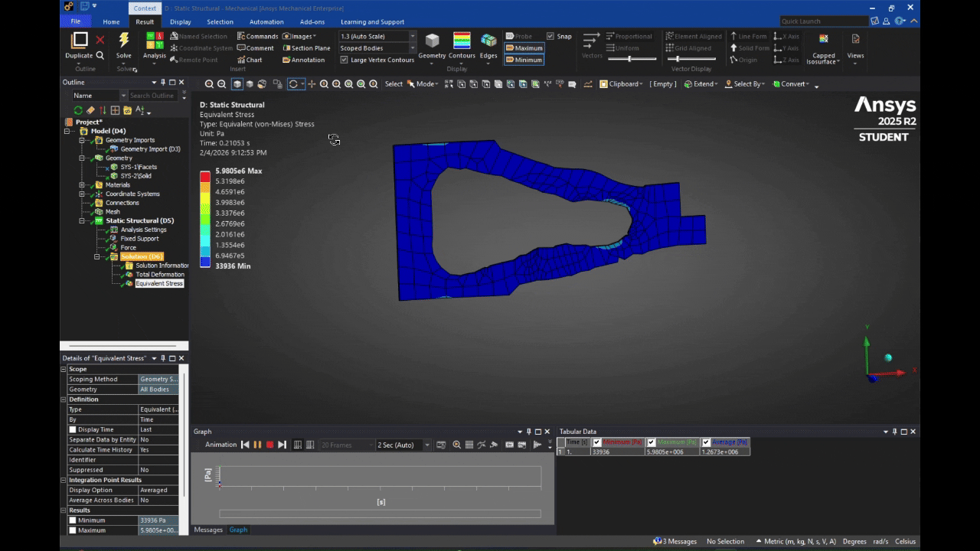Toggle the Maximum probe label button
The width and height of the screenshot is (980, 551).
[x=524, y=48]
